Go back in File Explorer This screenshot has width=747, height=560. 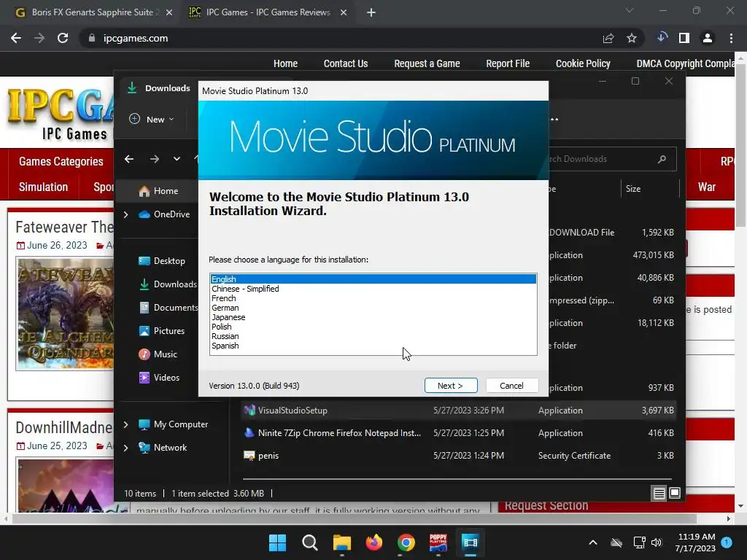point(129,159)
